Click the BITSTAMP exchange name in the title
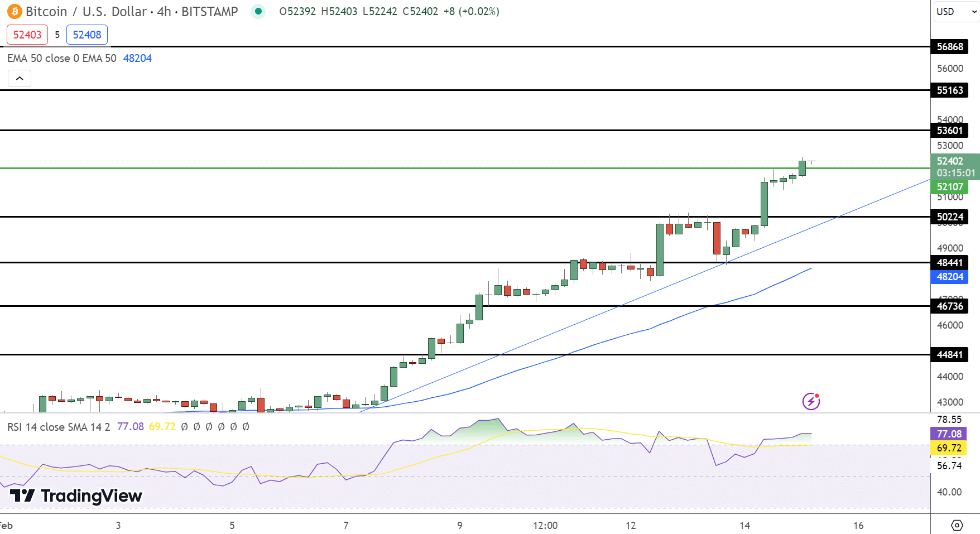The image size is (980, 534). tap(213, 11)
